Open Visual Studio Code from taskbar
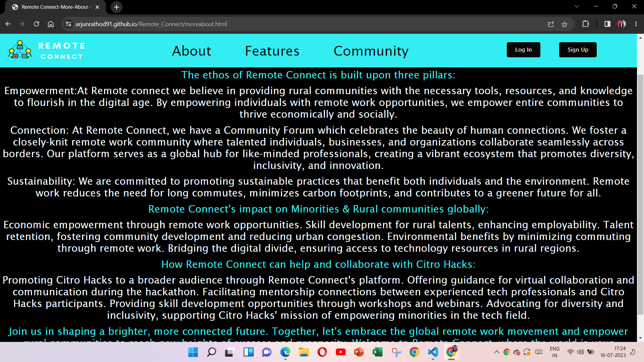The height and width of the screenshot is (362, 644). (433, 352)
